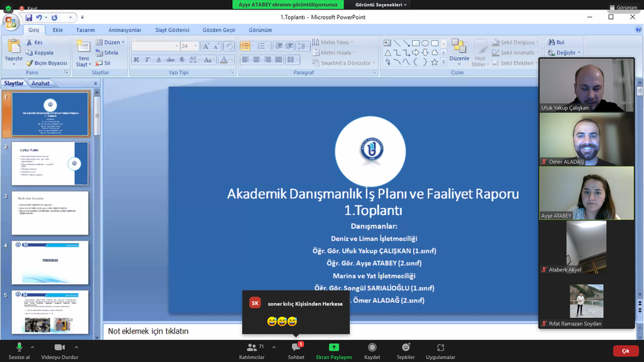644x362 pixels.
Task: Close the slides pane with X
Action: point(96,84)
